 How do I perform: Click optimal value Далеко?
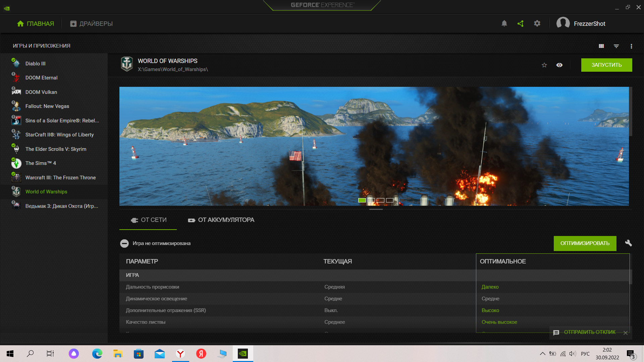pyautogui.click(x=490, y=287)
